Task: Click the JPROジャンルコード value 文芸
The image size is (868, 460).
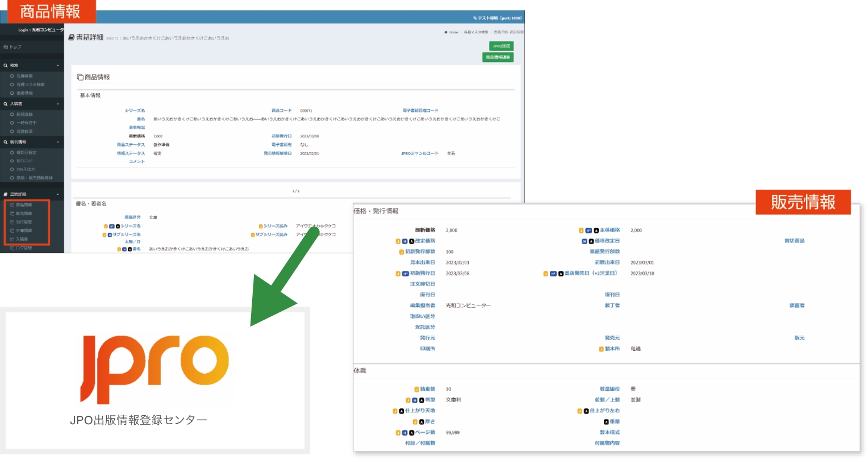Action: click(x=451, y=153)
